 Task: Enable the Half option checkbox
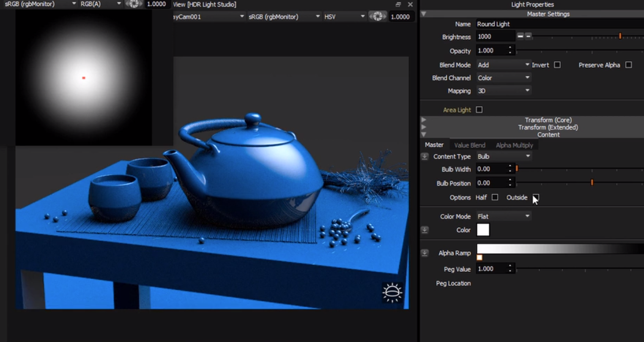[495, 197]
